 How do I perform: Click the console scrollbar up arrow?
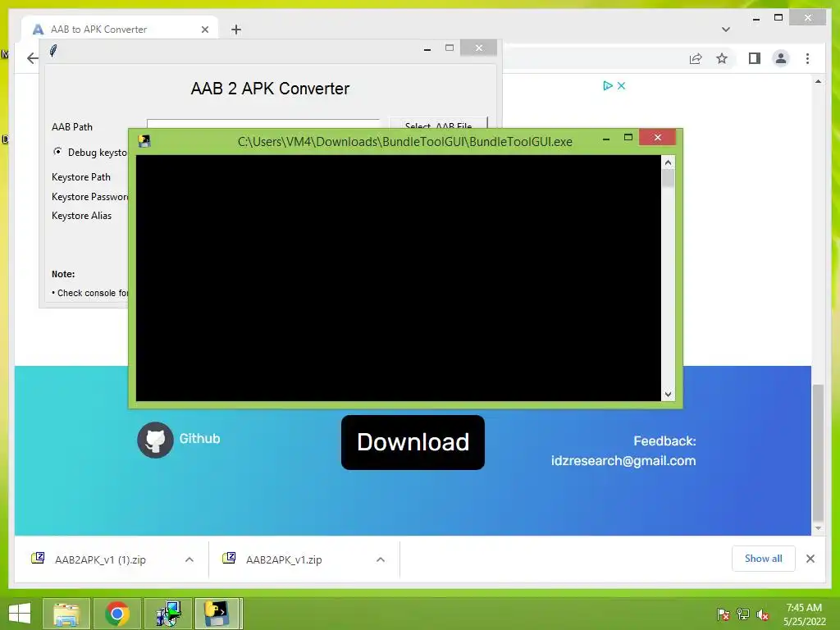[x=668, y=162]
